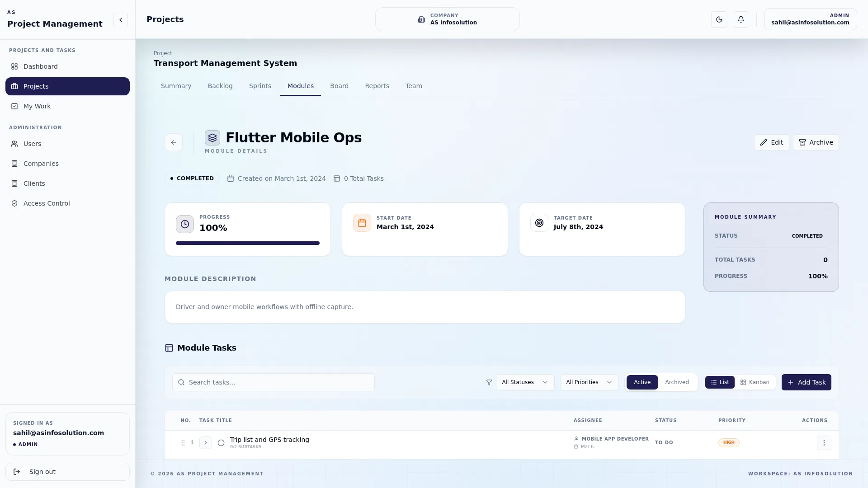Screen dimensions: 868x488
Task: Open notifications bell
Action: pos(741,19)
